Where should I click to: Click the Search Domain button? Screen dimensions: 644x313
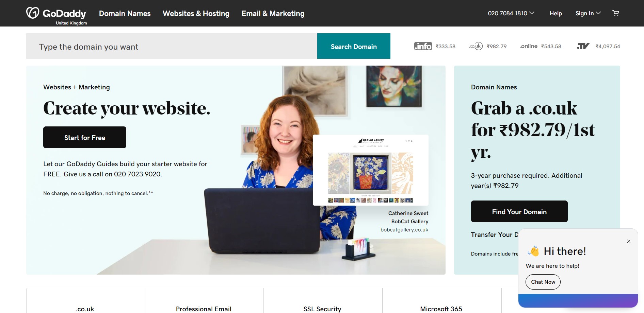point(354,46)
